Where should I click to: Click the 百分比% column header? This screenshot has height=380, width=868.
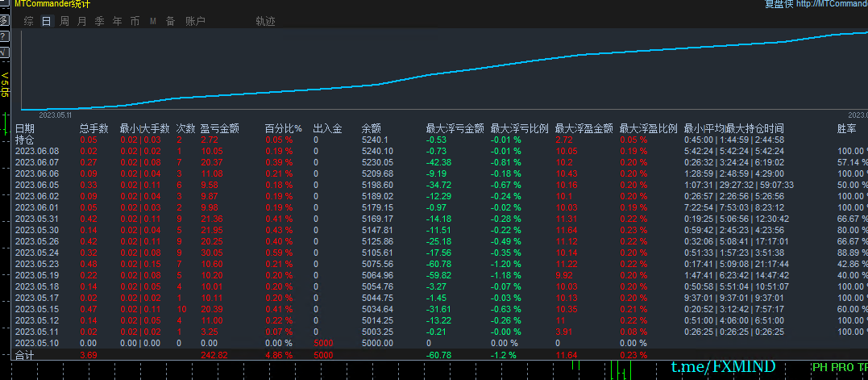pyautogui.click(x=284, y=128)
